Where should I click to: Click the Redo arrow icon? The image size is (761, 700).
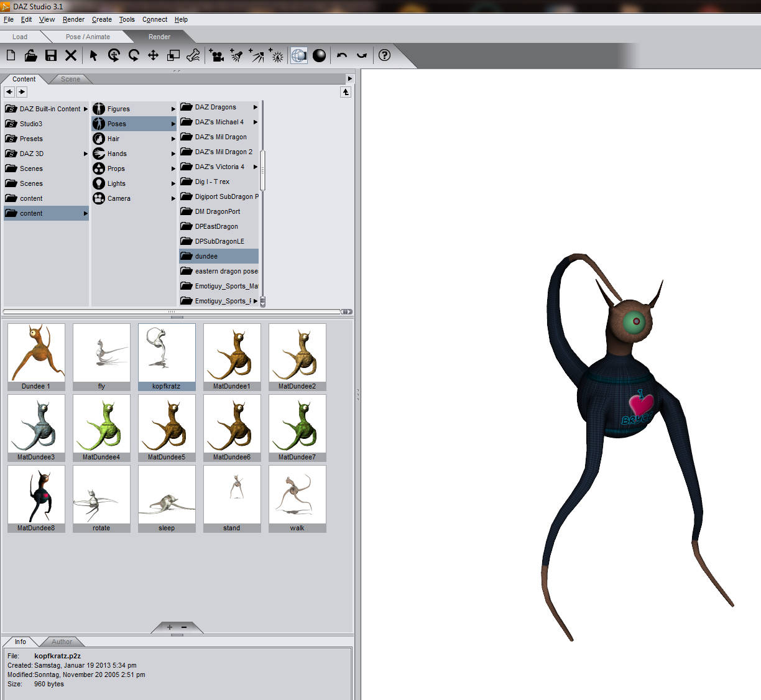[x=362, y=55]
